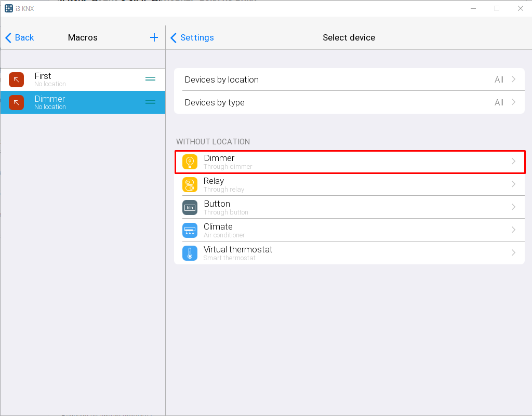
Task: Click the plus icon to add macro
Action: click(154, 37)
